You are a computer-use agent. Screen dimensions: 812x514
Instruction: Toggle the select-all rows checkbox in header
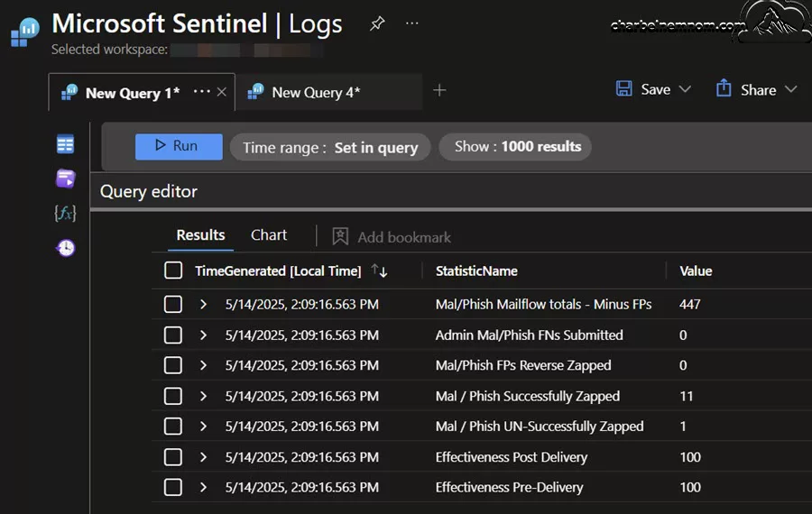coord(173,271)
